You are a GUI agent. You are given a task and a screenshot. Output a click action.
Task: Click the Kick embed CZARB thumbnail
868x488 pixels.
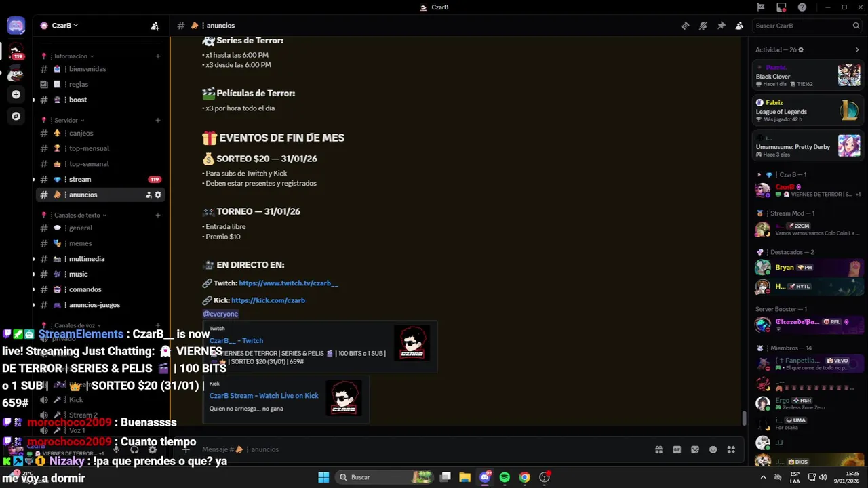tap(343, 398)
